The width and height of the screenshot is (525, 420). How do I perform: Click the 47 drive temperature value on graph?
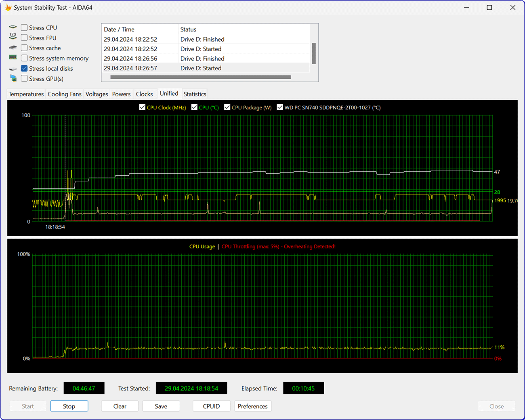tap(497, 172)
